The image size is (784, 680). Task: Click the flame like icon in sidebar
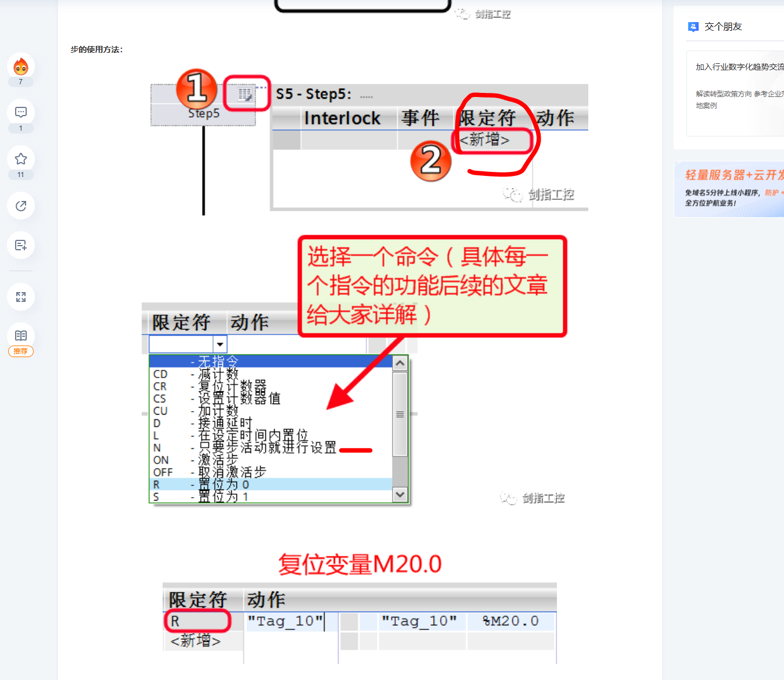(x=21, y=67)
